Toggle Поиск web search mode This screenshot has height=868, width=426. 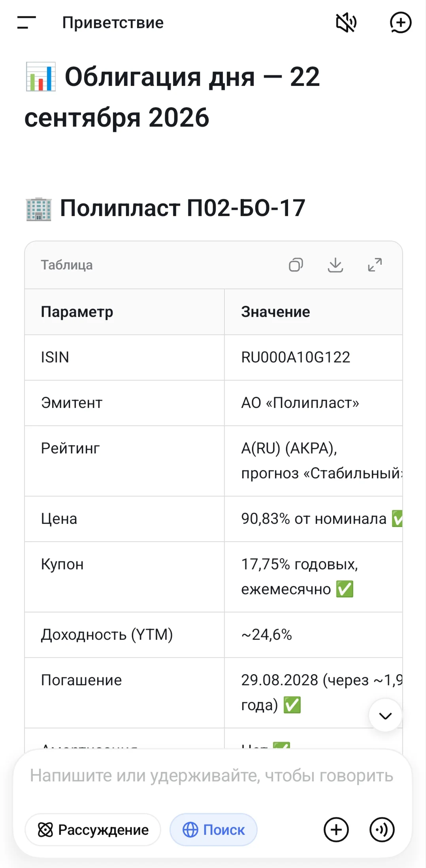(x=213, y=830)
